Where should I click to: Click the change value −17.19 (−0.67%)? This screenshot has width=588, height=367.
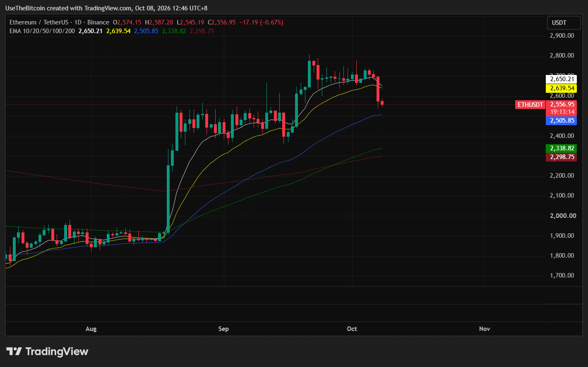[x=261, y=22]
